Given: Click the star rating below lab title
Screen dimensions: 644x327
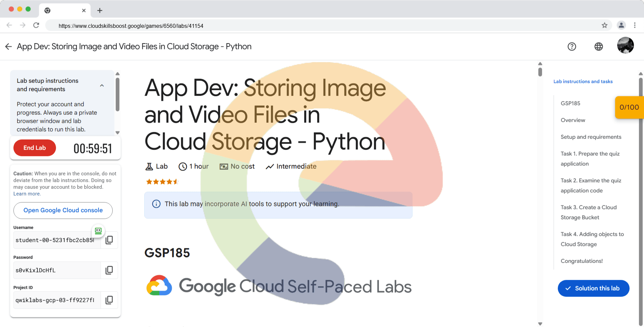Looking at the screenshot, I should [162, 182].
